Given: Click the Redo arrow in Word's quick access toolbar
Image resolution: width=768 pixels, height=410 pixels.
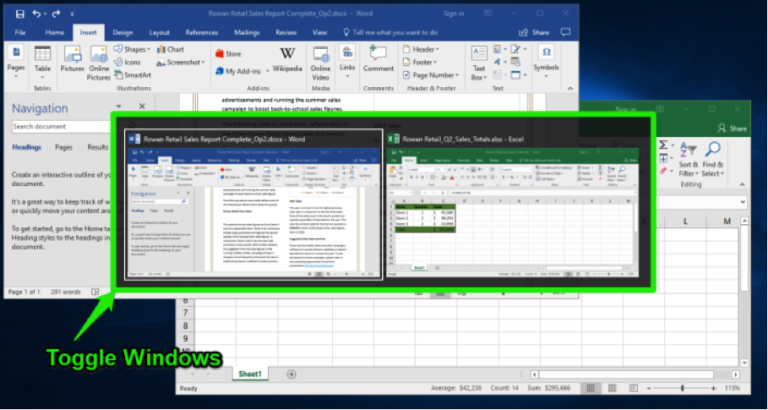Looking at the screenshot, I should tap(55, 14).
